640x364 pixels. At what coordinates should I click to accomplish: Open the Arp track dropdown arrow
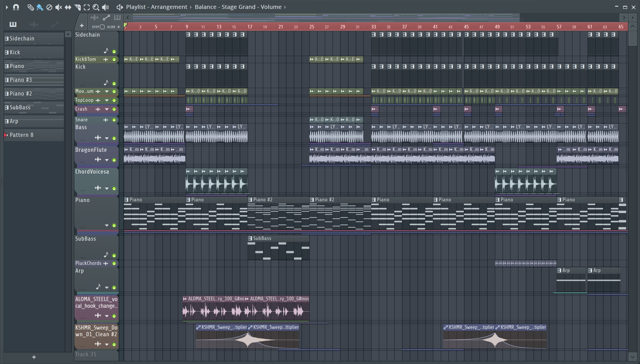pos(107,288)
